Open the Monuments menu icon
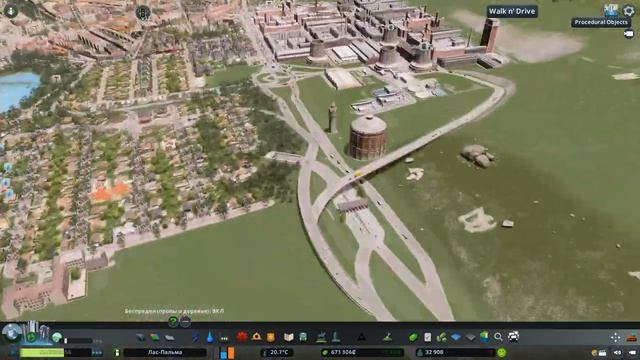 click(361, 337)
